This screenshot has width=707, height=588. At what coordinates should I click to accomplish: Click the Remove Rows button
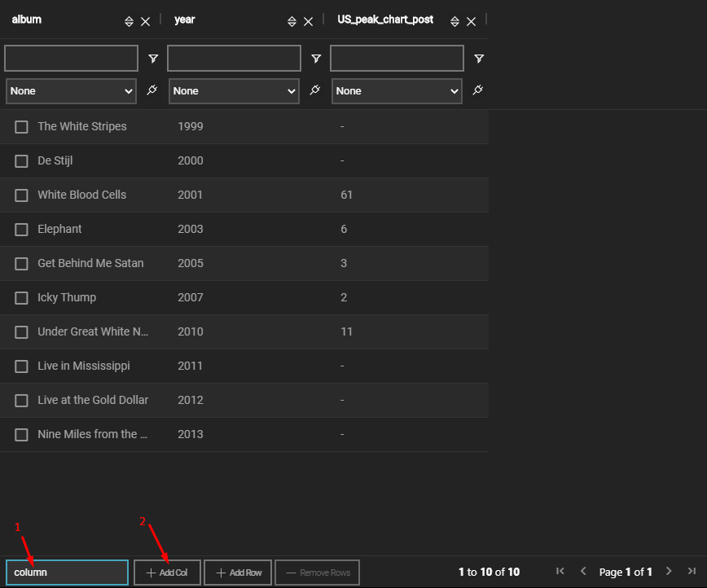(317, 572)
